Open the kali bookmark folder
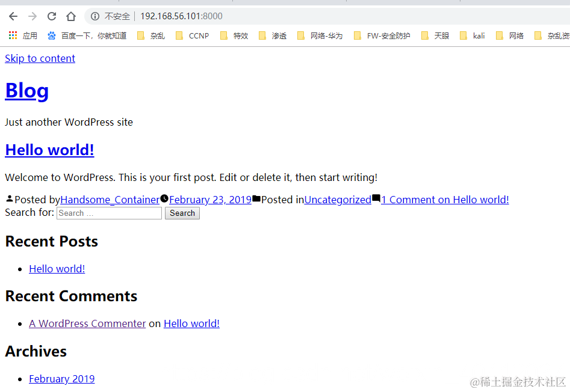Image resolution: width=570 pixels, height=392 pixels. (x=472, y=35)
